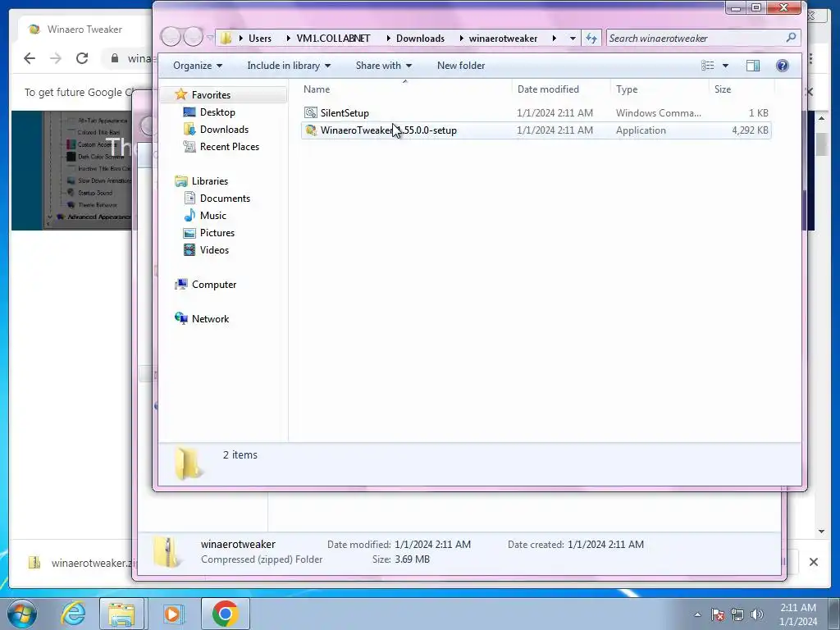The image size is (840, 630).
Task: Open Recent Places in sidebar
Action: 230,146
